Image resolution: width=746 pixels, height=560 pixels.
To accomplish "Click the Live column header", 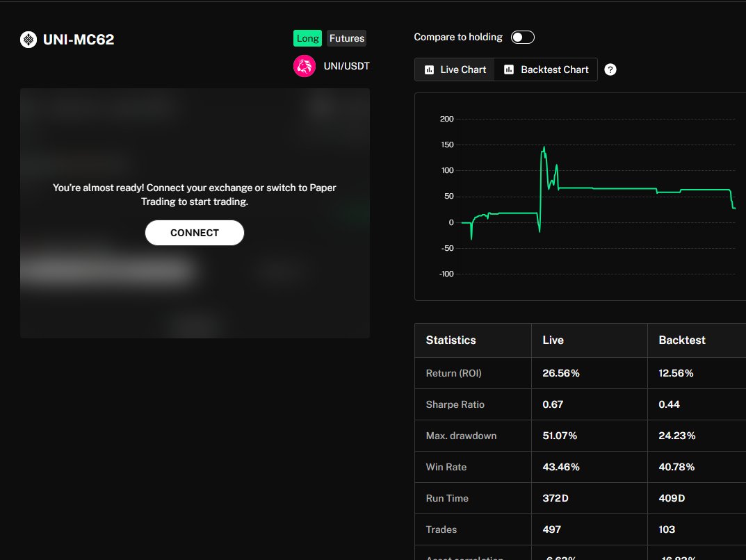I will (x=553, y=340).
